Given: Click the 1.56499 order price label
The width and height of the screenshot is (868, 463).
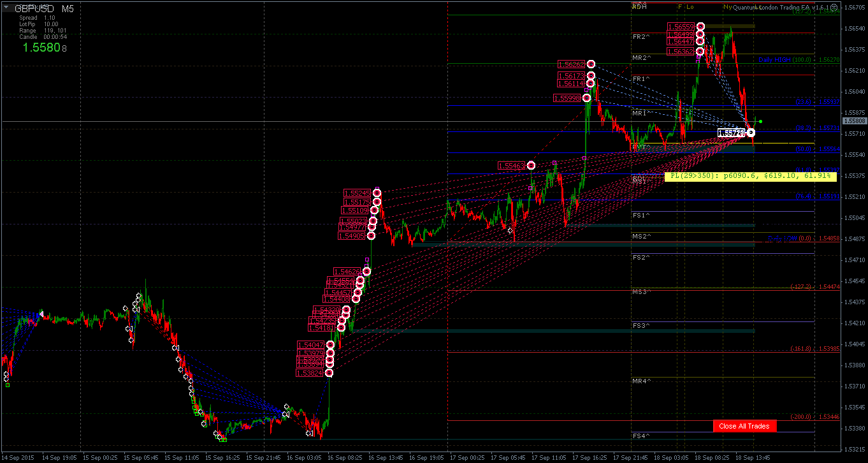Looking at the screenshot, I should click(681, 34).
